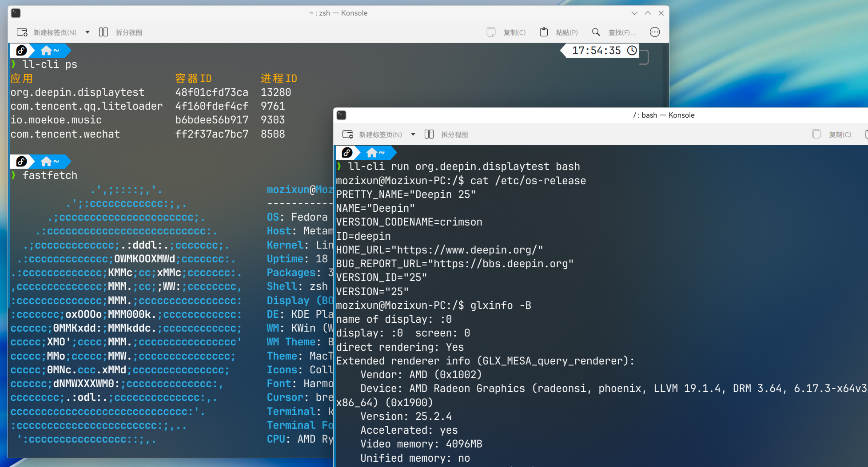
Task: Click the "进程ID" column header
Action: 279,79
